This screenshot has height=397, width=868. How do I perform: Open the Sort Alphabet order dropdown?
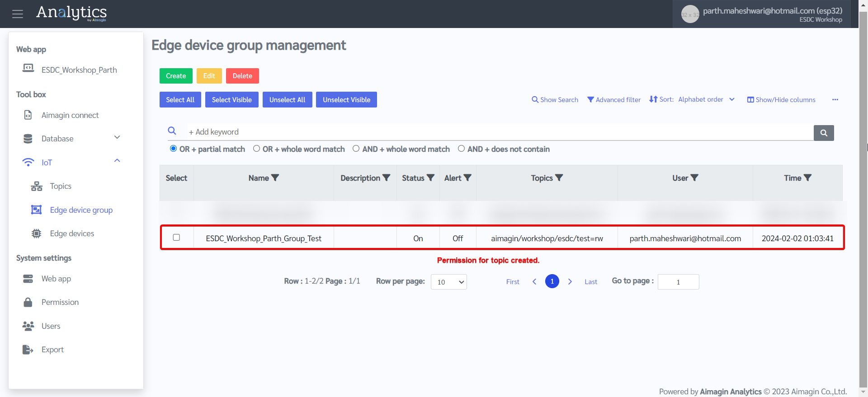pos(706,99)
